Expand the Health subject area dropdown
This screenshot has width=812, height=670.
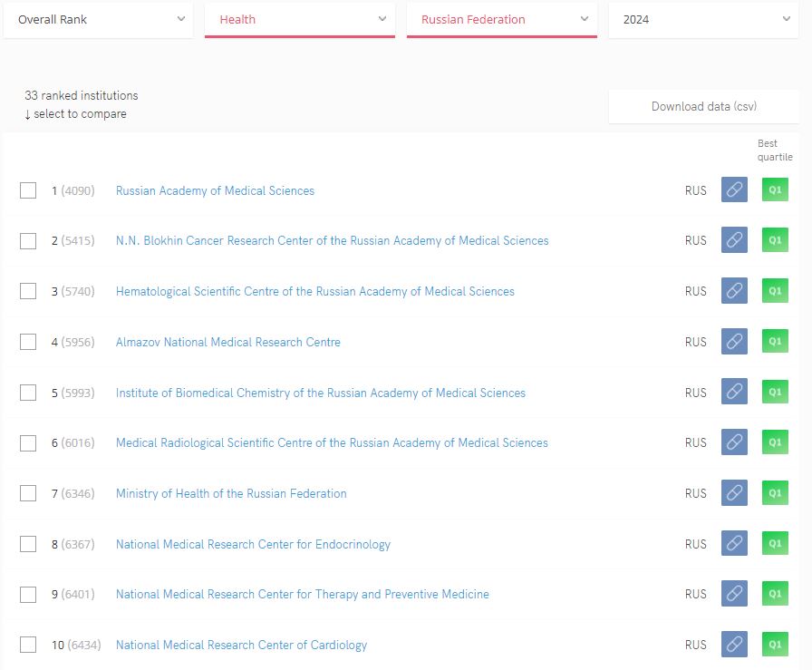300,19
